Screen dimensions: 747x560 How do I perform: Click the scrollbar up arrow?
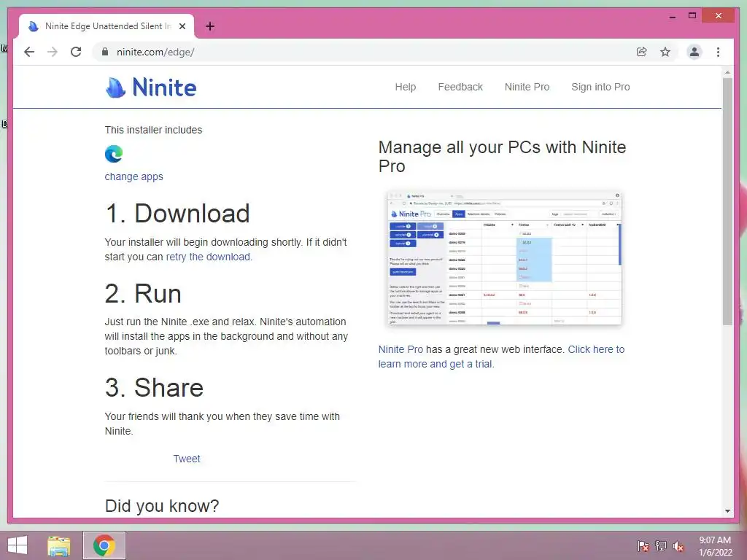727,72
